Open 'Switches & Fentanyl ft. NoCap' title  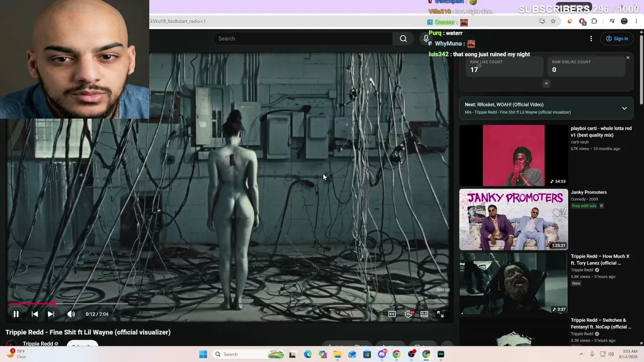point(601,323)
